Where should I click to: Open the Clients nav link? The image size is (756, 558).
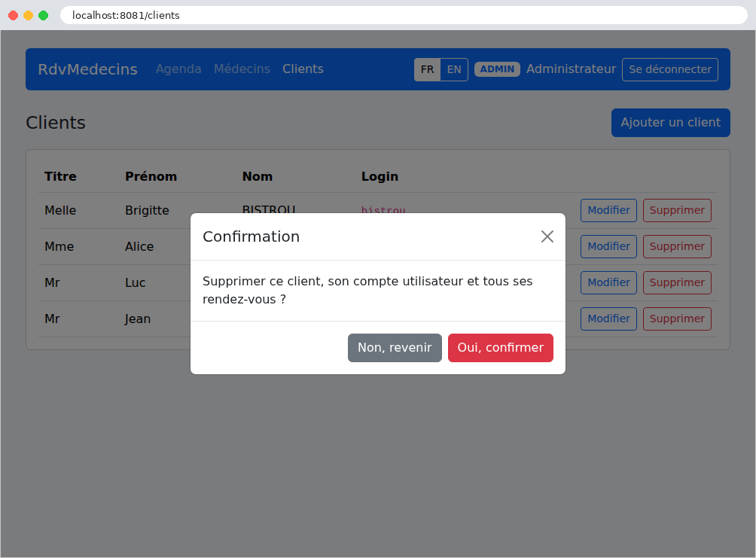pyautogui.click(x=303, y=69)
